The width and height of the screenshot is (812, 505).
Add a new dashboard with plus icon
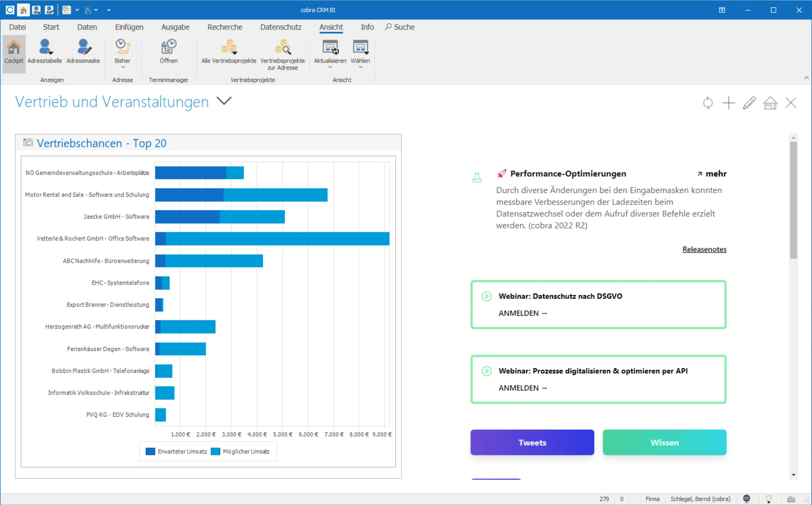[x=728, y=103]
